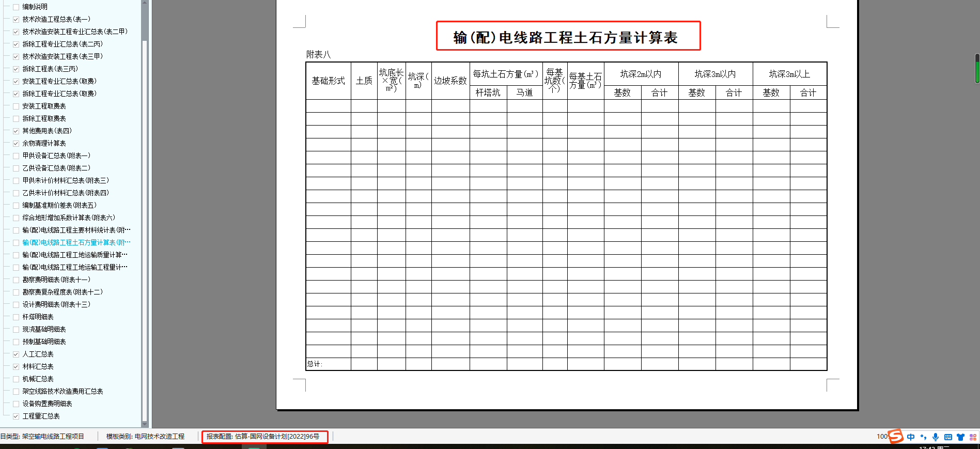
Task: Uncheck the 余物清理计算表 checkbox
Action: tap(16, 143)
